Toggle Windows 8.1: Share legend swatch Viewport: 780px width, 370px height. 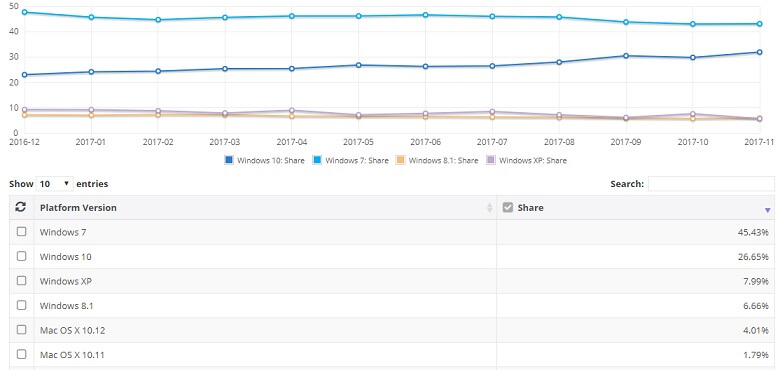point(400,160)
